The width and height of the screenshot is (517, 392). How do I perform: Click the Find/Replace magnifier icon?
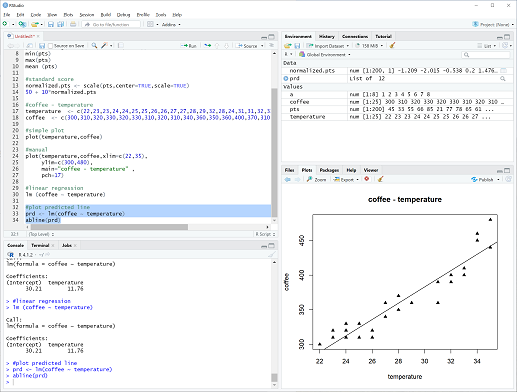click(94, 45)
